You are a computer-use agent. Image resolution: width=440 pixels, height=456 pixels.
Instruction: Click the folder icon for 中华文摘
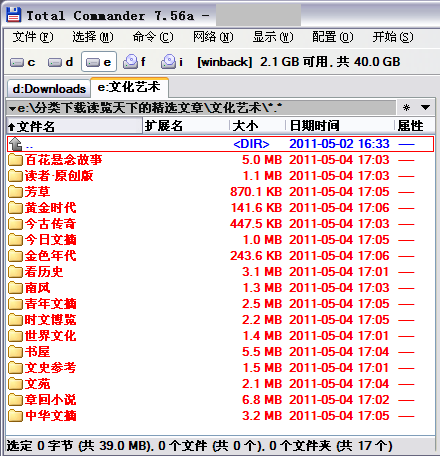15,416
